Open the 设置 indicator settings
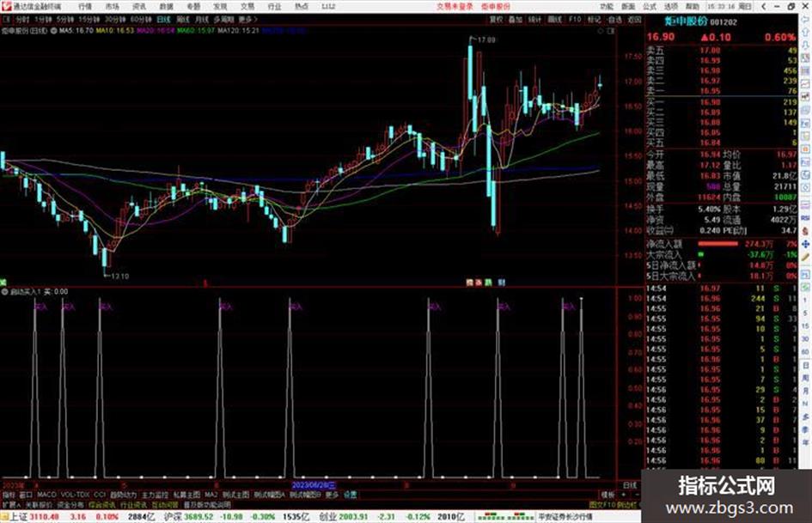 point(350,495)
